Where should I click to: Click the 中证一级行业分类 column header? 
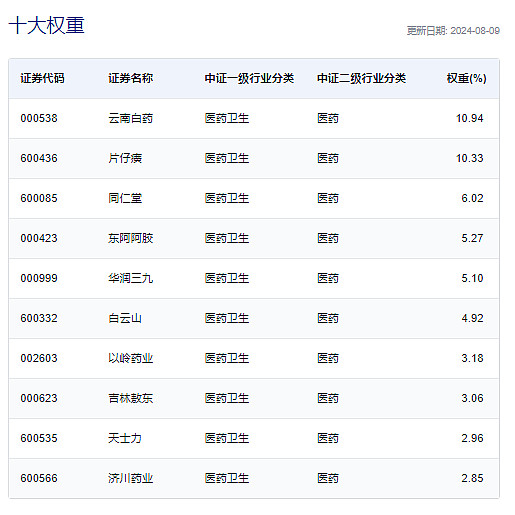point(249,78)
